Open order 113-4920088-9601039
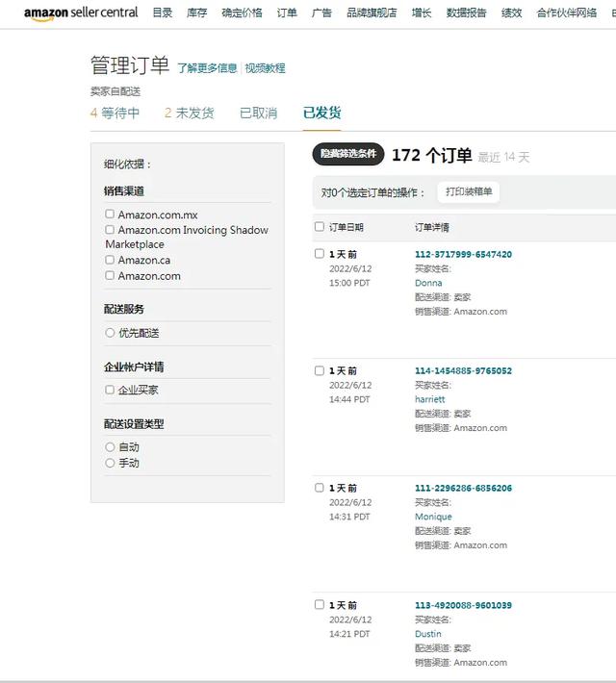Image resolution: width=616 pixels, height=683 pixels. pos(463,605)
